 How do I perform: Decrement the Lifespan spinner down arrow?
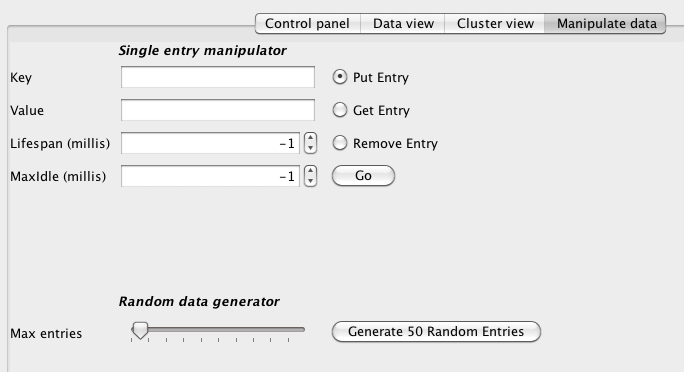click(x=310, y=148)
